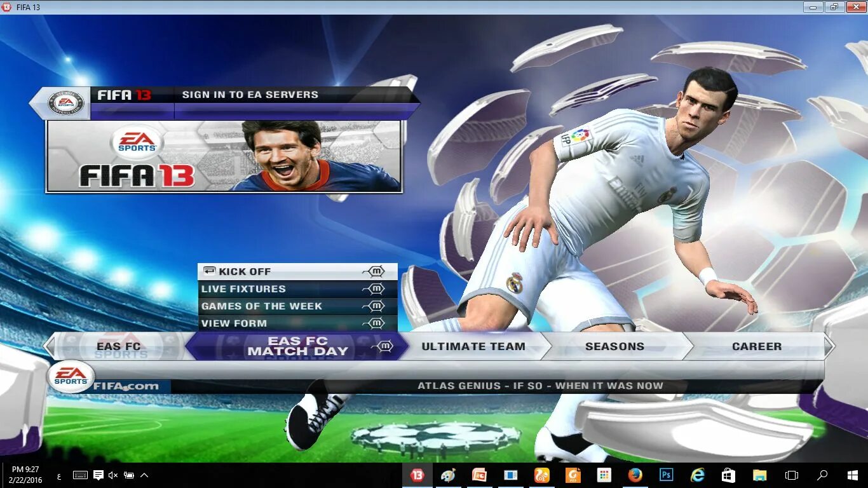868x488 pixels.
Task: Click the left arrow of the main menu strip
Action: click(x=49, y=347)
